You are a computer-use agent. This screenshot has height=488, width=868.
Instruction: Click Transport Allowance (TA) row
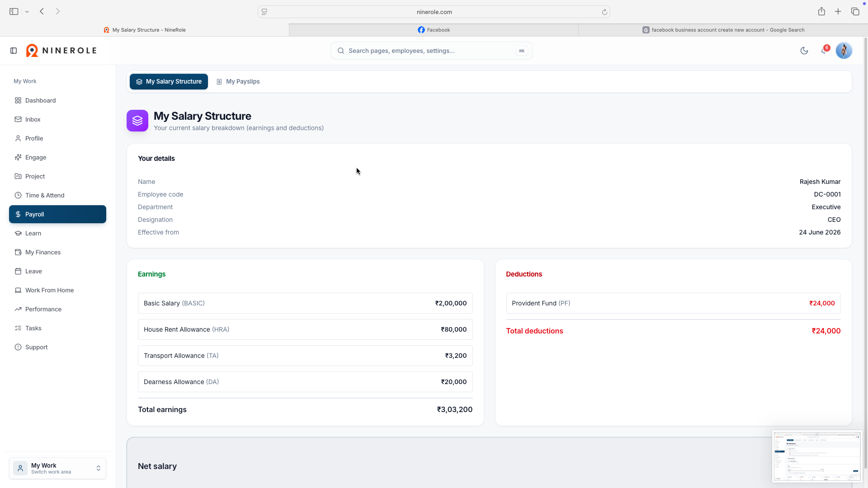coord(305,356)
